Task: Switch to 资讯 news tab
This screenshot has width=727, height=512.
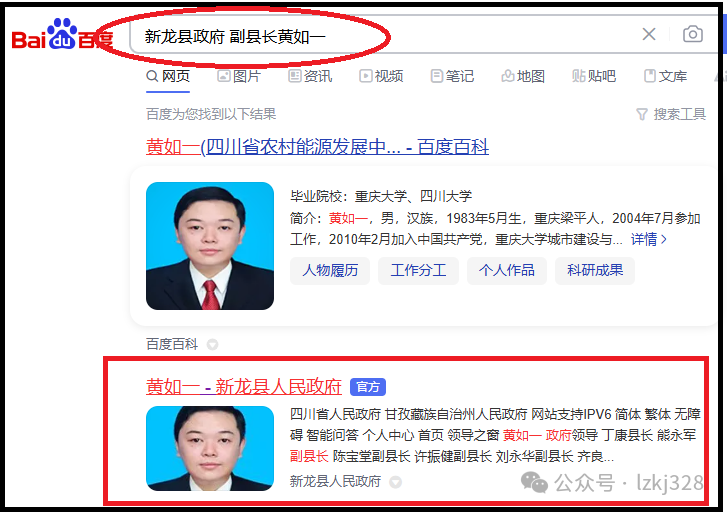Action: pyautogui.click(x=310, y=76)
